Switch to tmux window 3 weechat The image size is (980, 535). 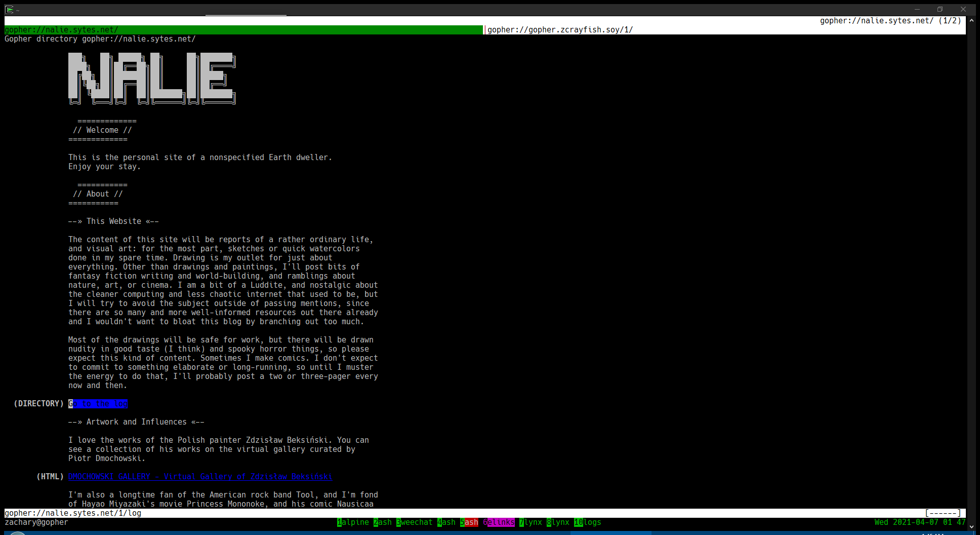(414, 522)
